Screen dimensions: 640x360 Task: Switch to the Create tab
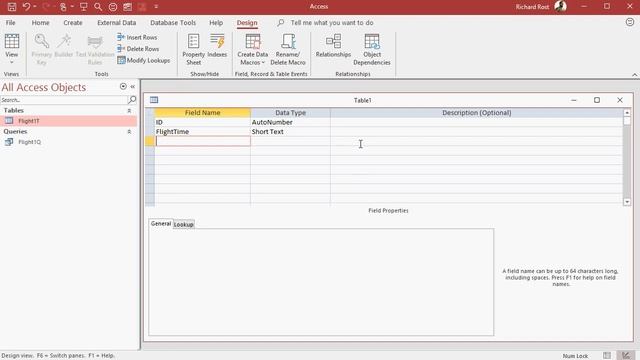click(73, 23)
